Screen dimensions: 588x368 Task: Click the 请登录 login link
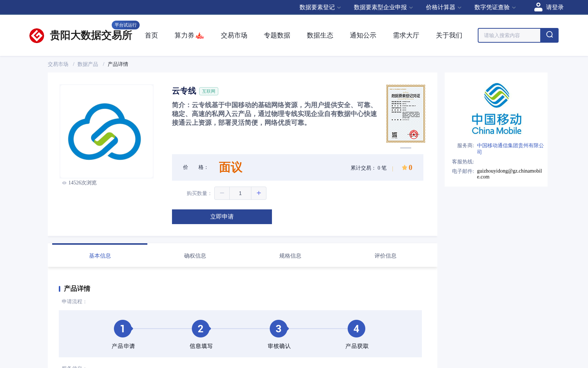pos(555,7)
